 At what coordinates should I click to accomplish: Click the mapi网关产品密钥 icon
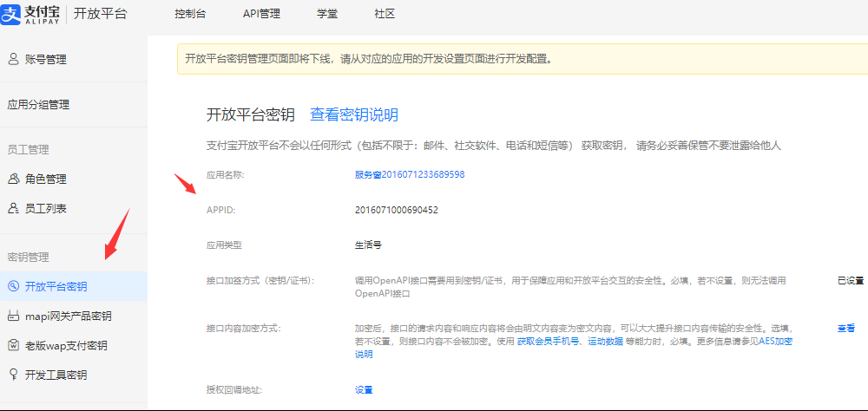click(13, 316)
